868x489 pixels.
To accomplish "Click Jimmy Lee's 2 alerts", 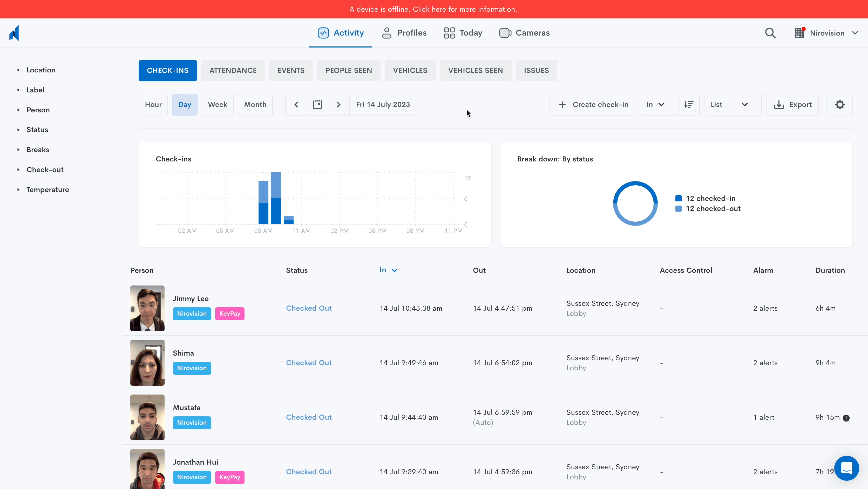I will pos(765,308).
